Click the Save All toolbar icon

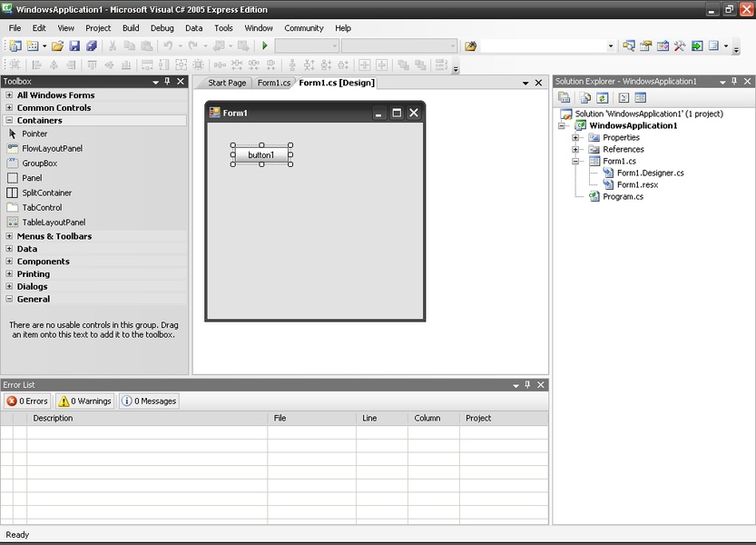91,45
